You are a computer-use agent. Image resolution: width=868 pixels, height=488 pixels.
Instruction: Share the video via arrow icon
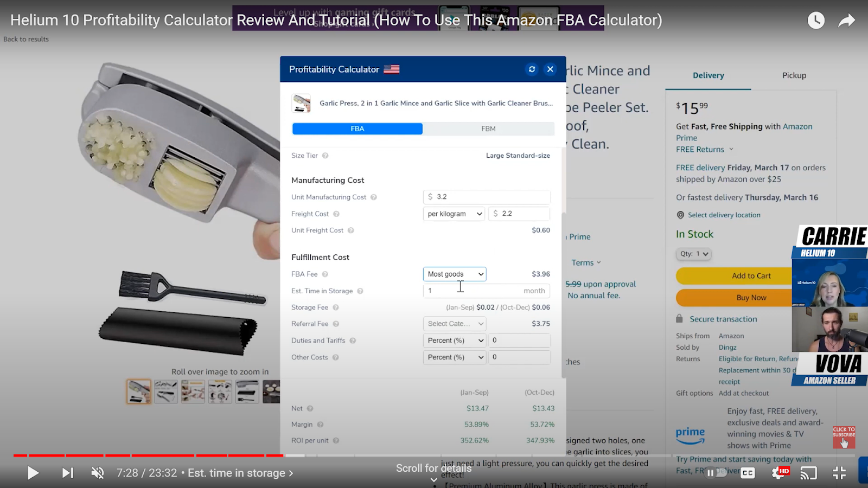tap(846, 21)
